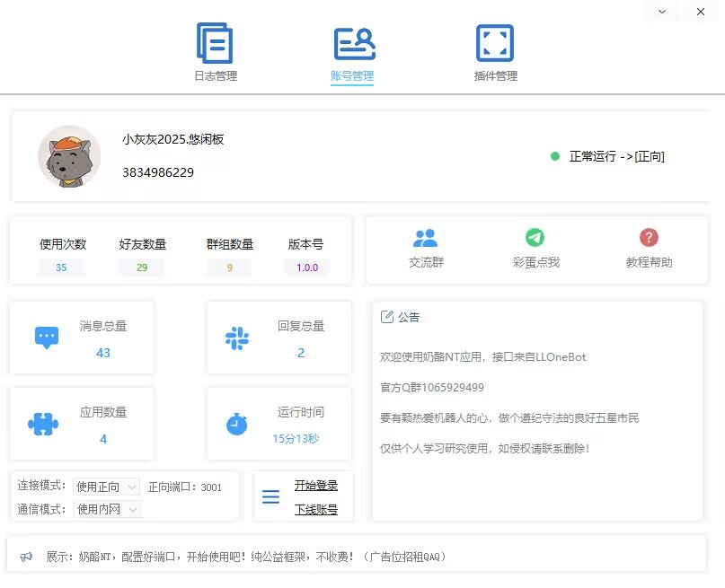This screenshot has width=725, height=588.
Task: Switch to the 日志管理 tab
Action: click(215, 76)
